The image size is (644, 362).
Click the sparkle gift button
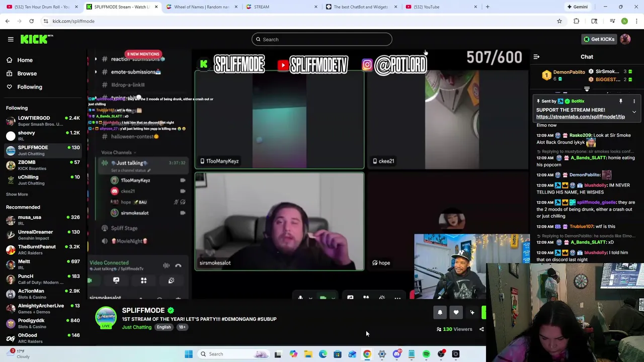click(472, 313)
